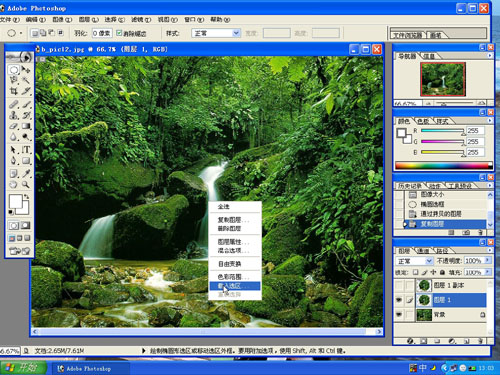Screen dimensions: 500x375
Task: Show the 图层 1 副本 layer visibility box
Action: (399, 285)
